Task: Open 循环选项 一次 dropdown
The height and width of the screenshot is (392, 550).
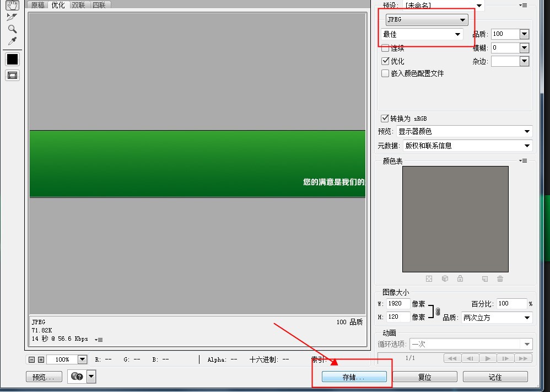Action: point(471,344)
